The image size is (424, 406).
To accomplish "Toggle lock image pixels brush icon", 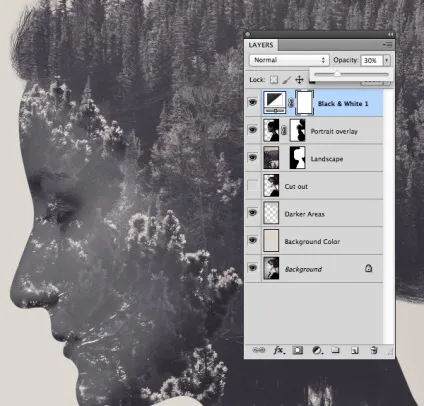I will point(286,80).
